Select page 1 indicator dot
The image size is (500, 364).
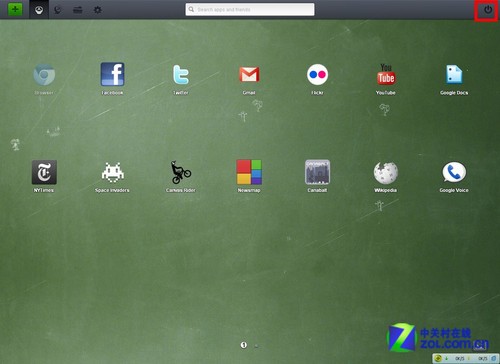click(244, 345)
